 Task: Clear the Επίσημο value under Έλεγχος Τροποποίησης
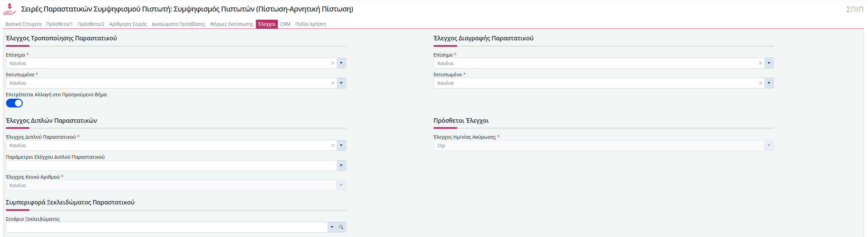(333, 63)
